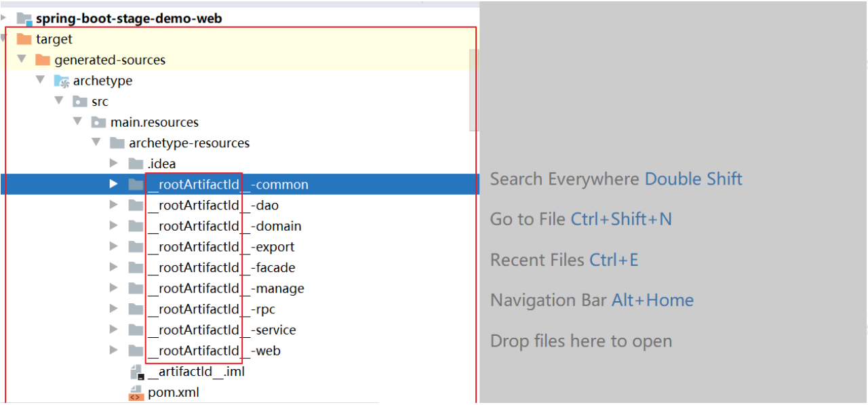The width and height of the screenshot is (868, 405).
Task: Click the archetype module folder icon
Action: [62, 81]
